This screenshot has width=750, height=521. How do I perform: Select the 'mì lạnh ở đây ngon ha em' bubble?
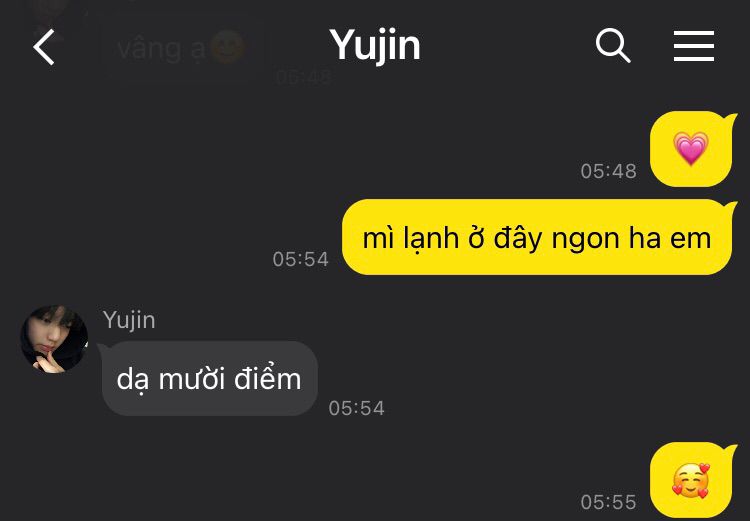pos(539,237)
